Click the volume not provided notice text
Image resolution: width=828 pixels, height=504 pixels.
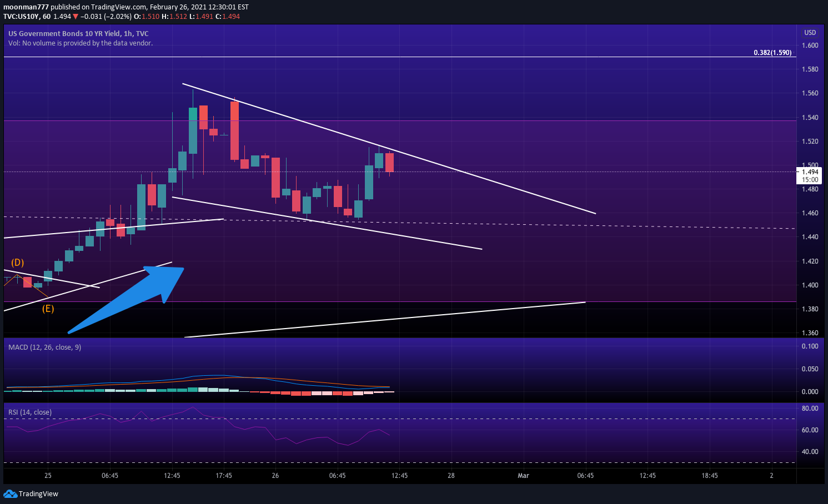(81, 43)
